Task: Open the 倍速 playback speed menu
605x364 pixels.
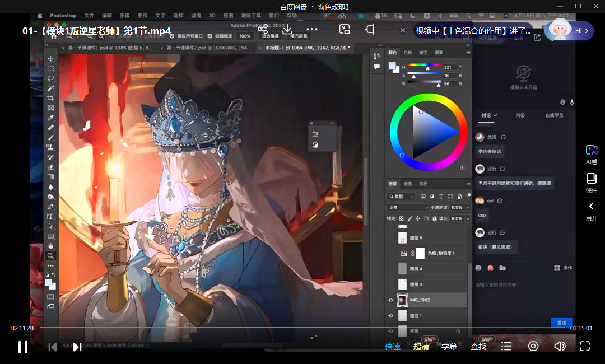Action: pyautogui.click(x=392, y=347)
